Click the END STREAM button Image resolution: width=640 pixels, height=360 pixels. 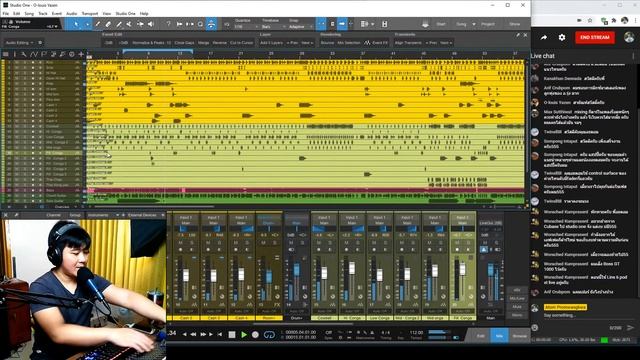(595, 37)
